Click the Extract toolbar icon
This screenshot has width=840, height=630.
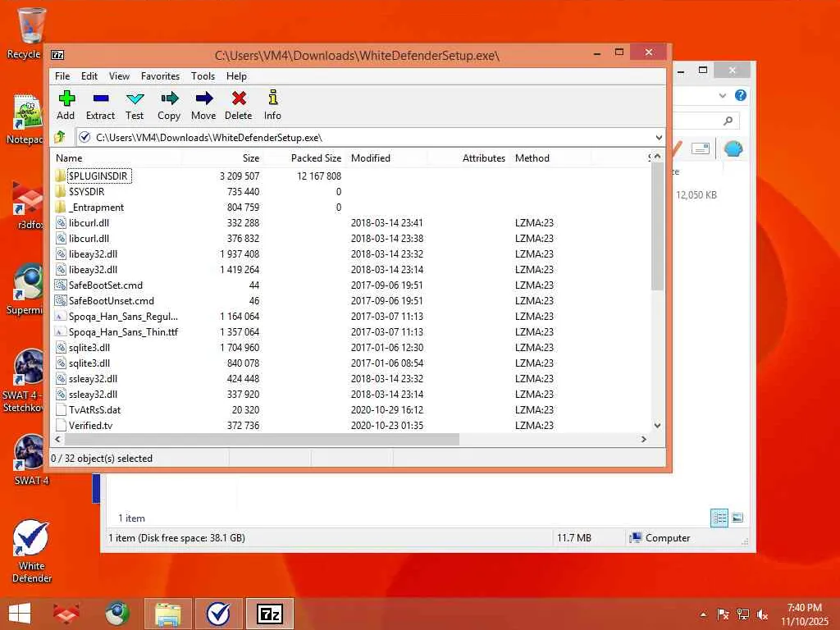pos(100,105)
